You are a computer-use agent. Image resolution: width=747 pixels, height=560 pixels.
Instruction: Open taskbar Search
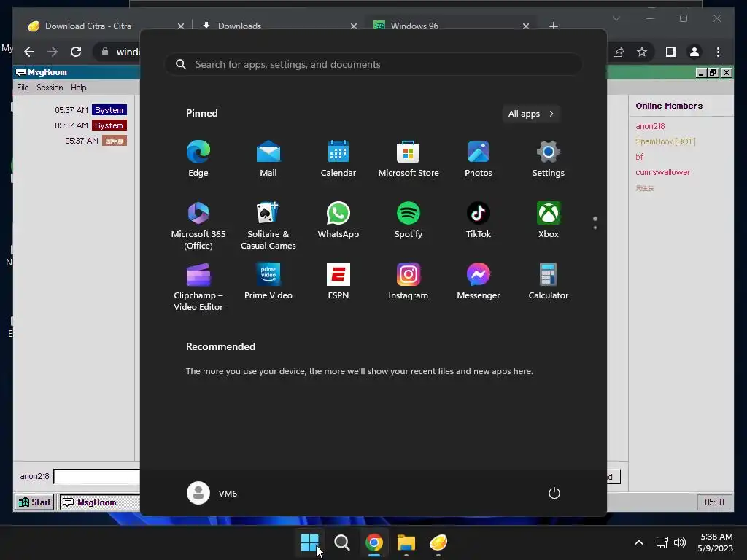click(x=341, y=542)
